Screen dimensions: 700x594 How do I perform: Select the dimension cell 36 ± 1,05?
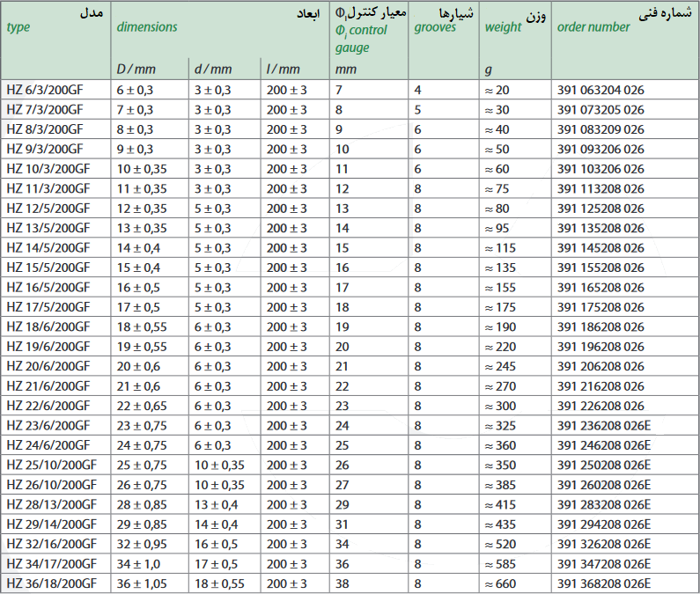(x=142, y=583)
